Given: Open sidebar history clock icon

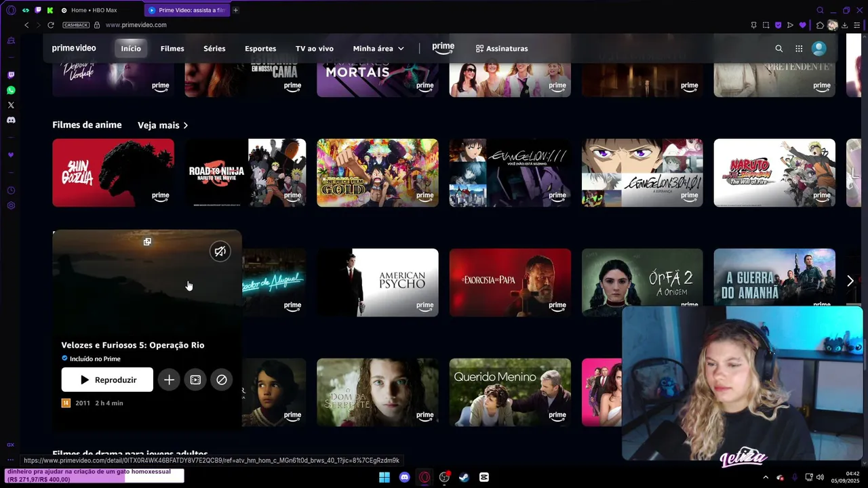Looking at the screenshot, I should point(11,190).
